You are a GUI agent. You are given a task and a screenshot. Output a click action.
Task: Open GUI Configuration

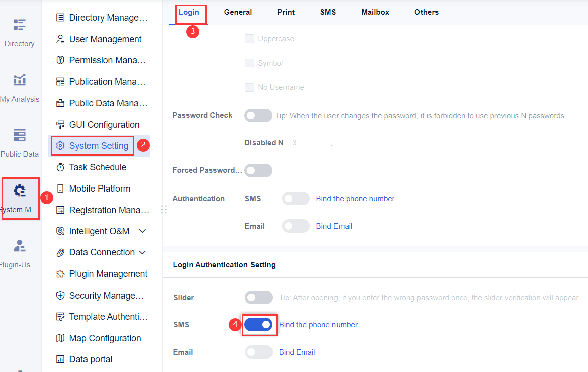click(x=104, y=124)
